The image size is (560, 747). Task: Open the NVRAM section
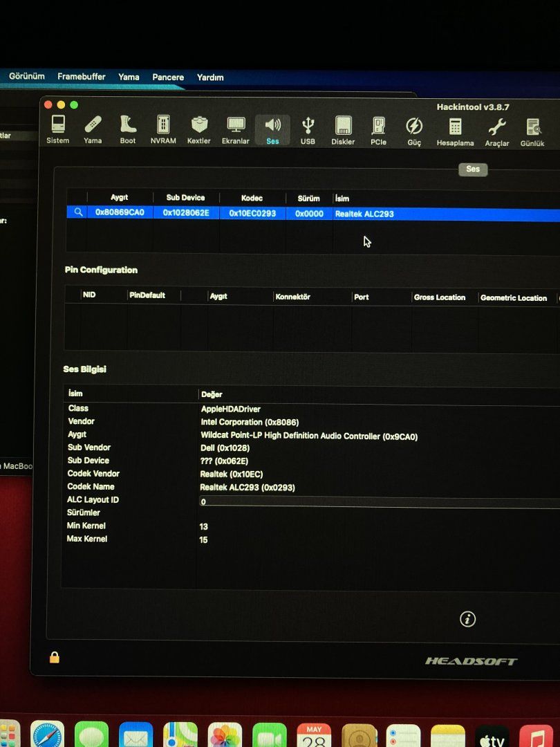point(163,129)
